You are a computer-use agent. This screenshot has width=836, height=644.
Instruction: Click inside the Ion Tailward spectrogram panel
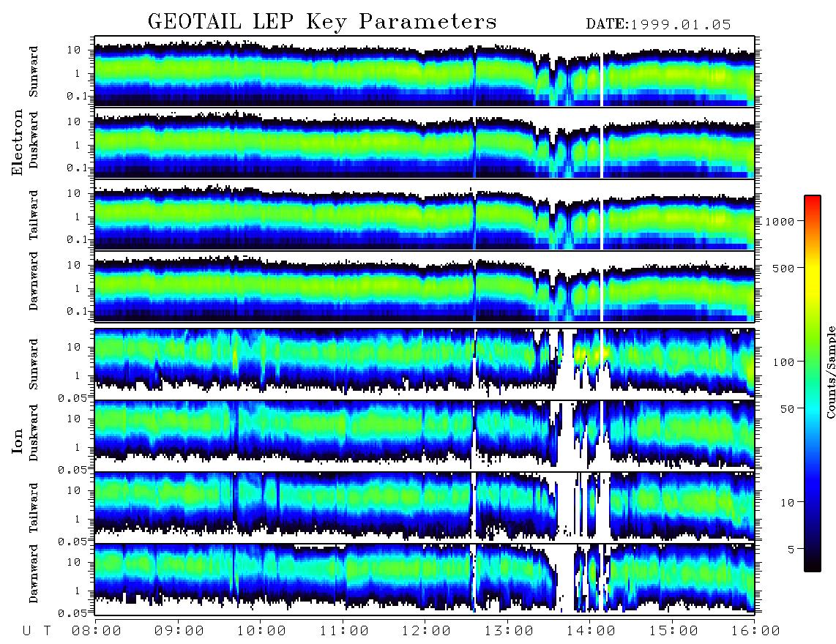tap(425, 508)
